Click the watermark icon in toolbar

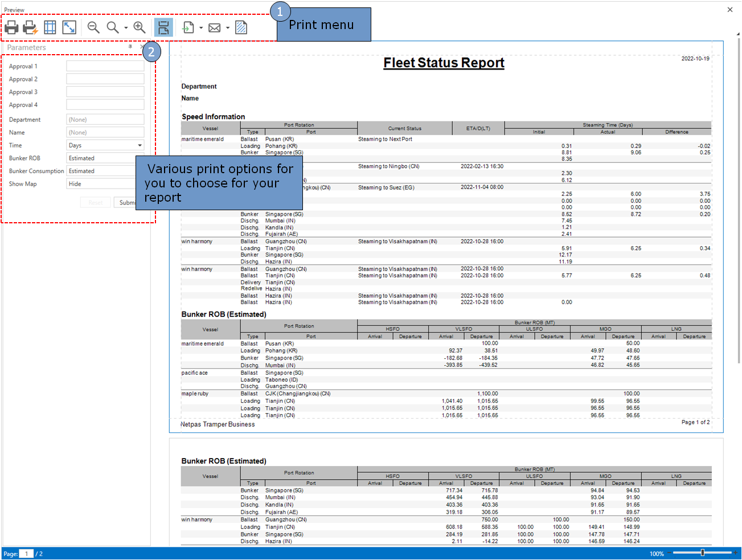point(241,27)
